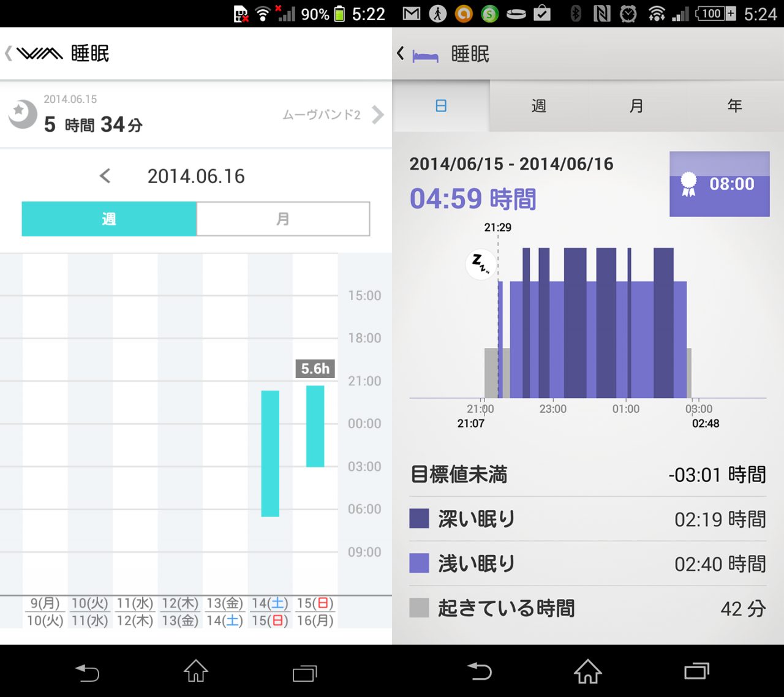Switch to the 年 year tab
This screenshot has height=697, width=784.
click(735, 106)
